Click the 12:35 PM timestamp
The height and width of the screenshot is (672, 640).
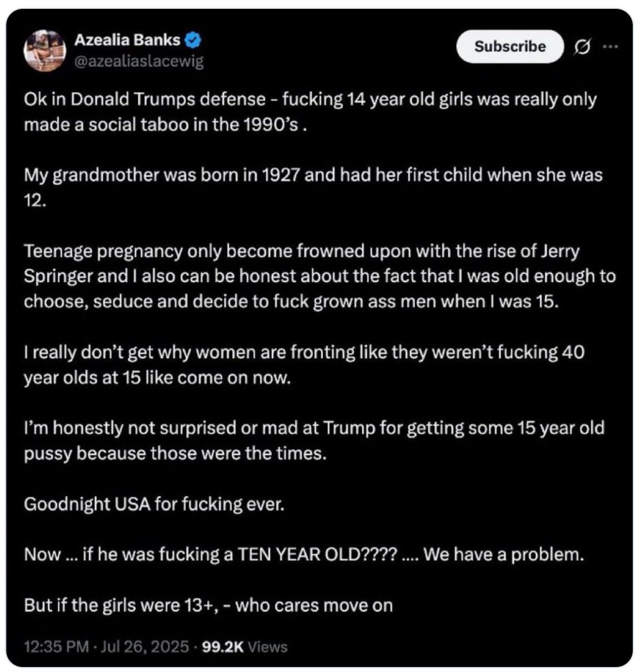coord(56,646)
